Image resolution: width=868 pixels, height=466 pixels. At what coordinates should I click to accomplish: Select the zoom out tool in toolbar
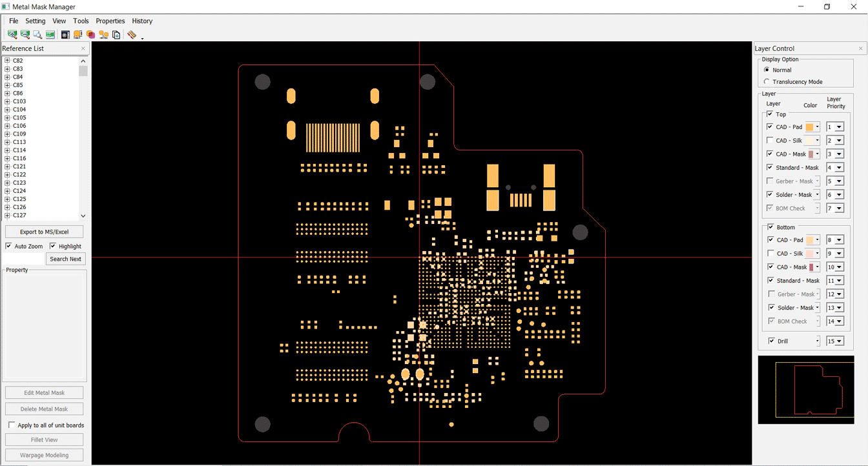[25, 34]
